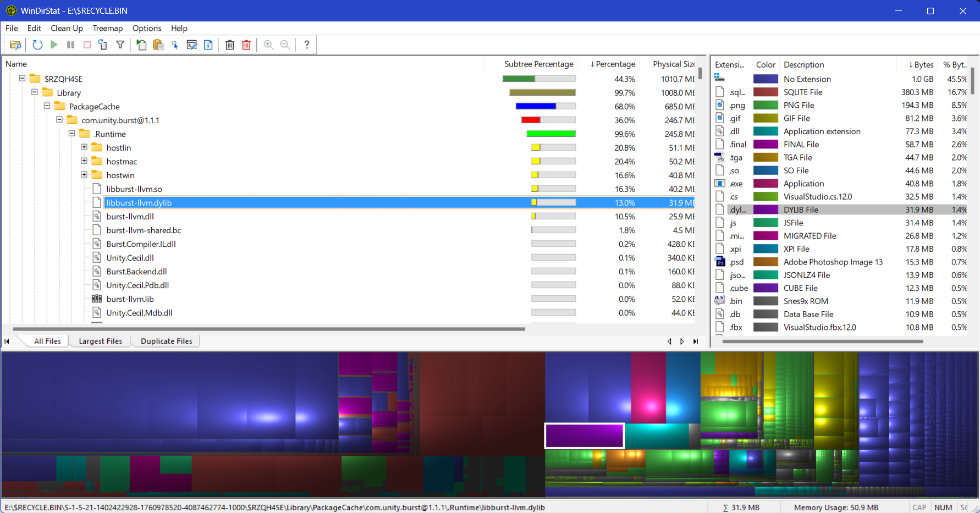Click the image icon beside .png extension
Image resolution: width=980 pixels, height=513 pixels.
pyautogui.click(x=720, y=105)
